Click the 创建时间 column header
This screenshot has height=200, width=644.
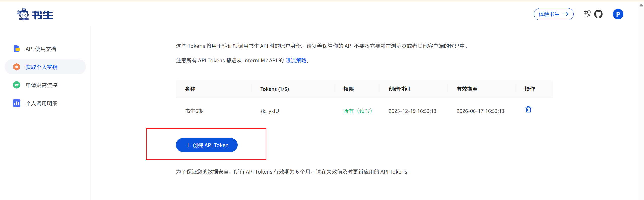pos(399,89)
